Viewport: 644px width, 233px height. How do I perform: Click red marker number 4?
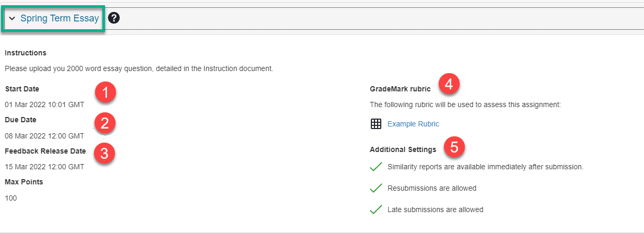[x=449, y=83]
